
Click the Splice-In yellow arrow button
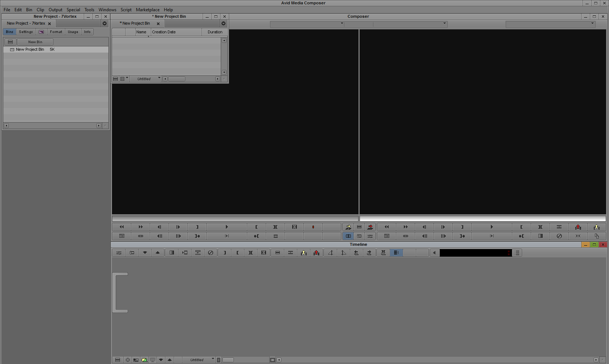[x=348, y=227]
